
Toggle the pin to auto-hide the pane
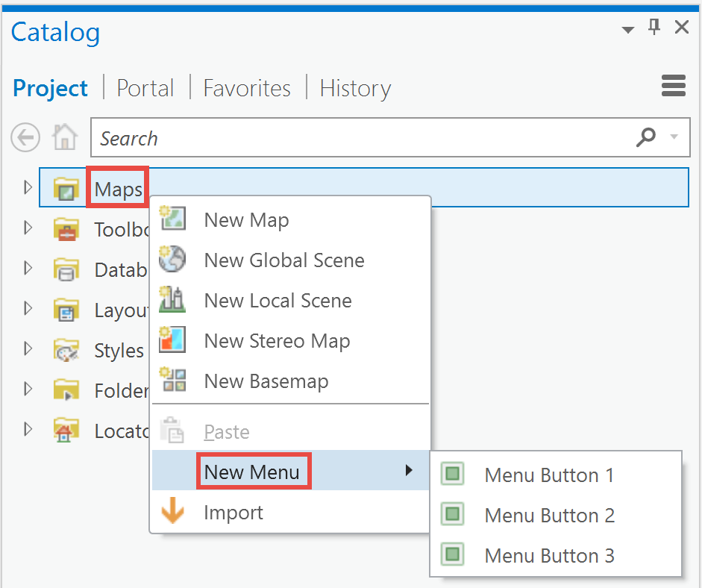(654, 27)
